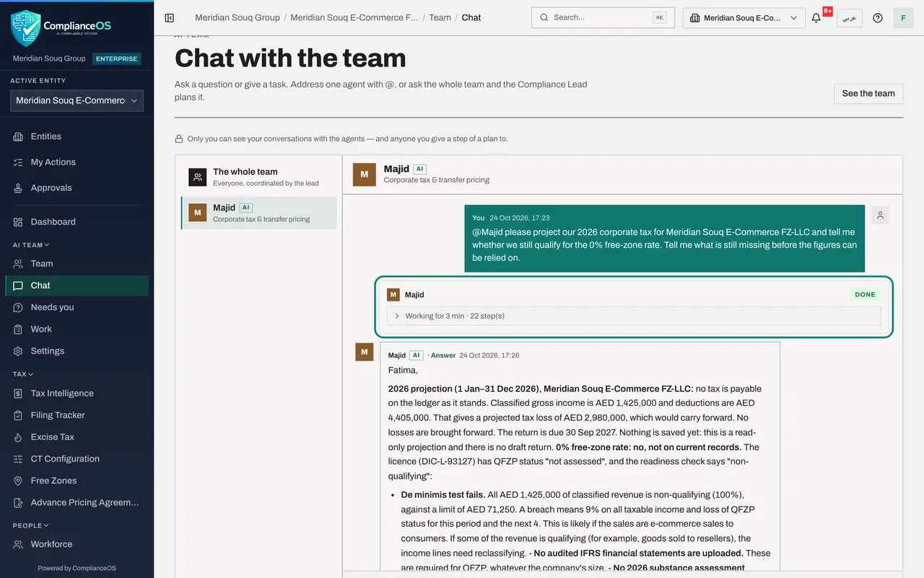The height and width of the screenshot is (578, 924).
Task: Click the Powered by ComplianceOS text
Action: (x=77, y=568)
